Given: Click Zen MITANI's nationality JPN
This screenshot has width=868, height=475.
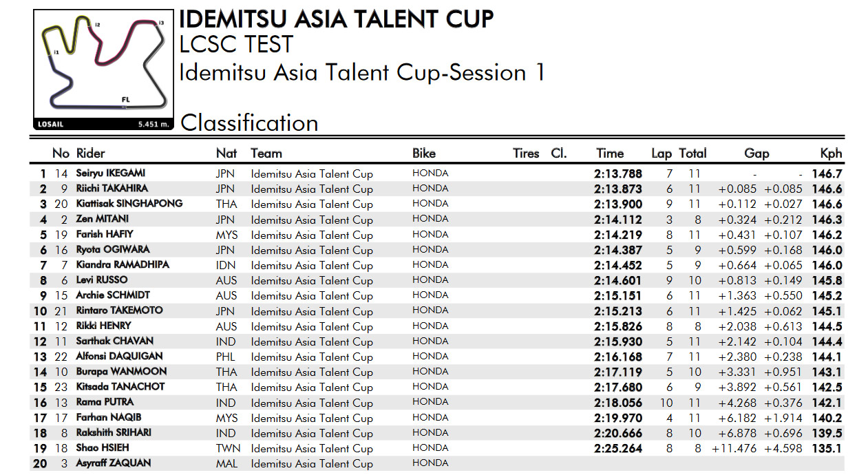Looking at the screenshot, I should pyautogui.click(x=225, y=220).
